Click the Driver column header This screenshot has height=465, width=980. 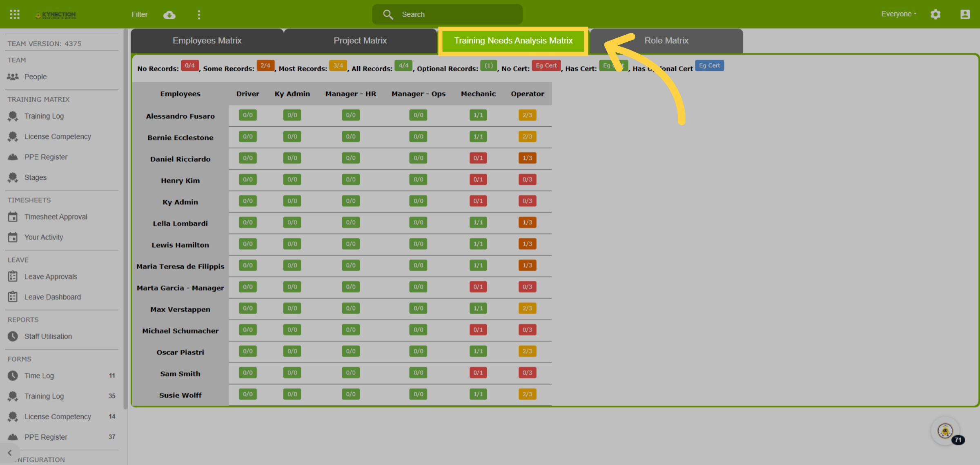click(247, 94)
